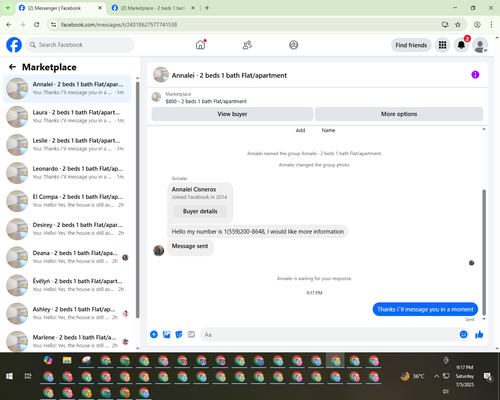This screenshot has height=400, width=500.
Task: Open Windows Start menu
Action: coord(9,376)
